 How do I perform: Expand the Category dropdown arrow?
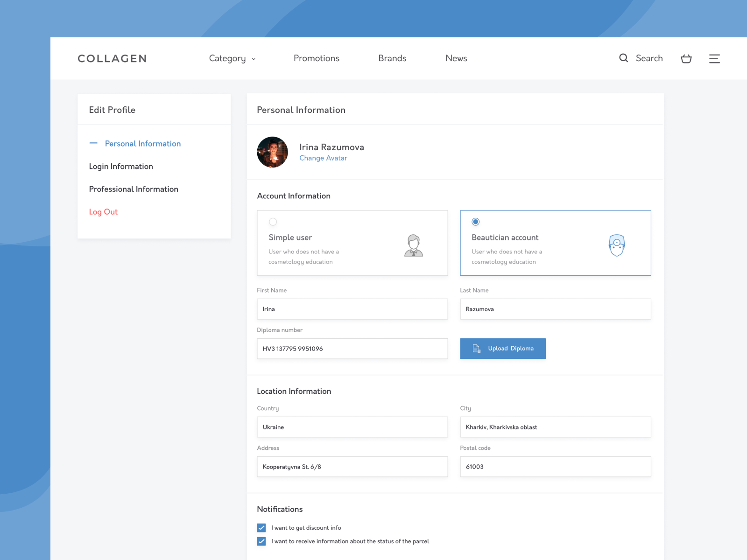pyautogui.click(x=254, y=59)
